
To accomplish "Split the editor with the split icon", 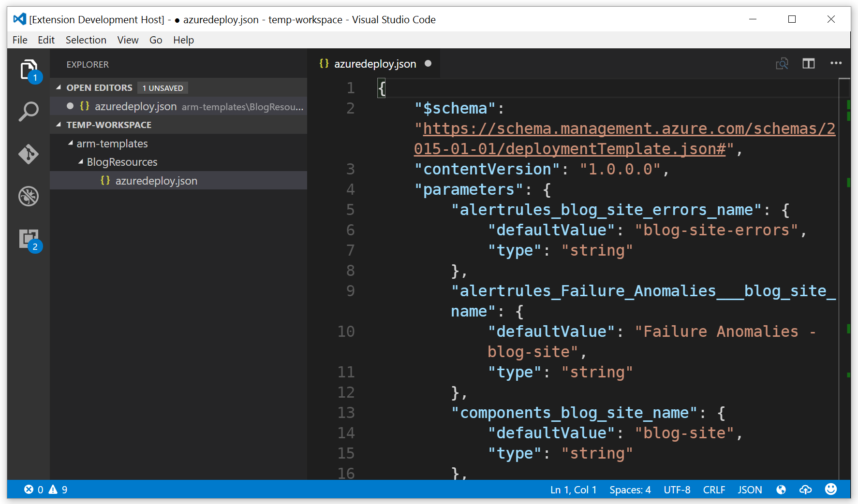I will click(809, 64).
